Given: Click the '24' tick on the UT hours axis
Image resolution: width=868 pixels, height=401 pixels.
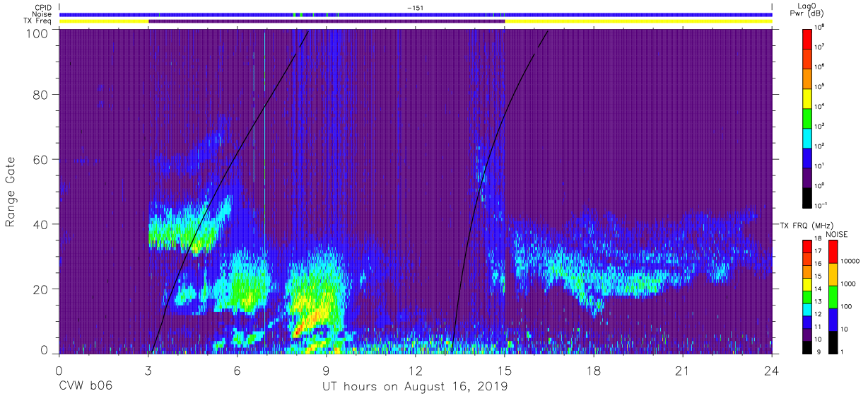Looking at the screenshot, I should (772, 370).
